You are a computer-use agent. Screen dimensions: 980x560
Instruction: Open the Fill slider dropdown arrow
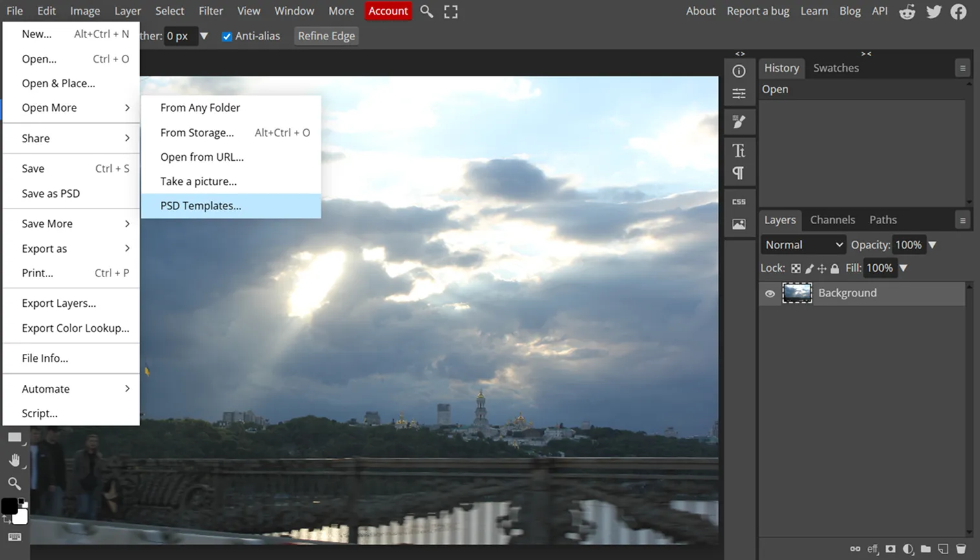tap(903, 268)
